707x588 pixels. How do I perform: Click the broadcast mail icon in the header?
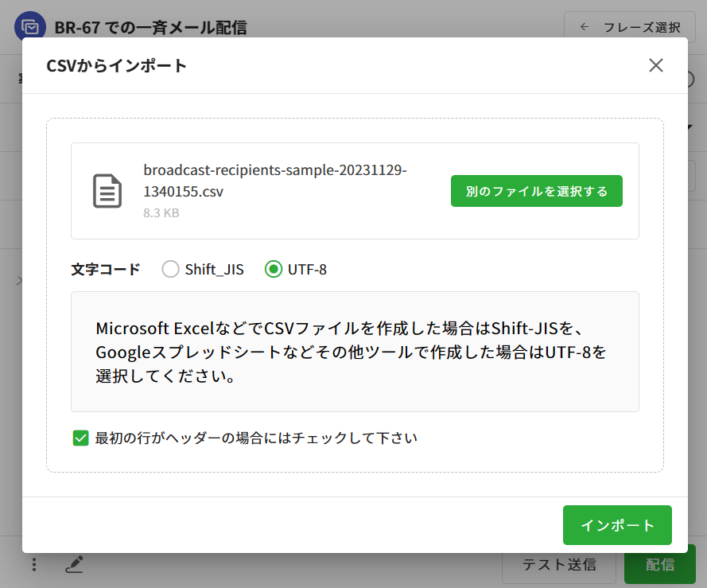click(29, 27)
